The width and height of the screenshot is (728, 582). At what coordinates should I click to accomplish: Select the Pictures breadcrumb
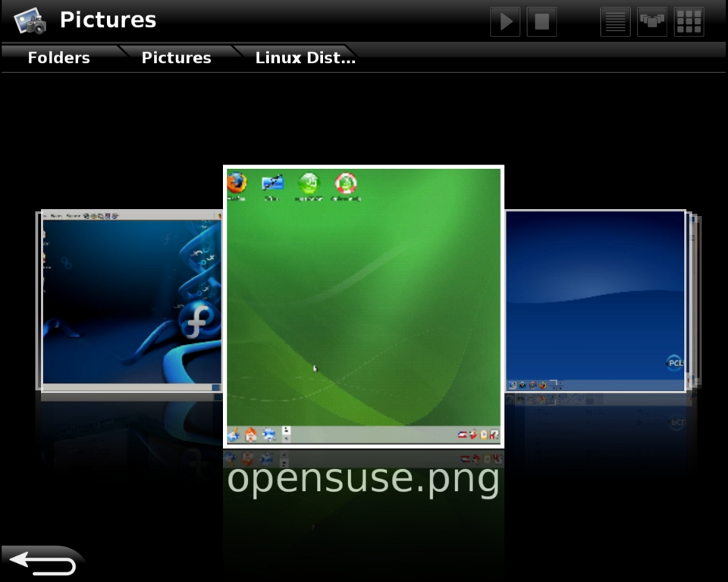click(176, 57)
